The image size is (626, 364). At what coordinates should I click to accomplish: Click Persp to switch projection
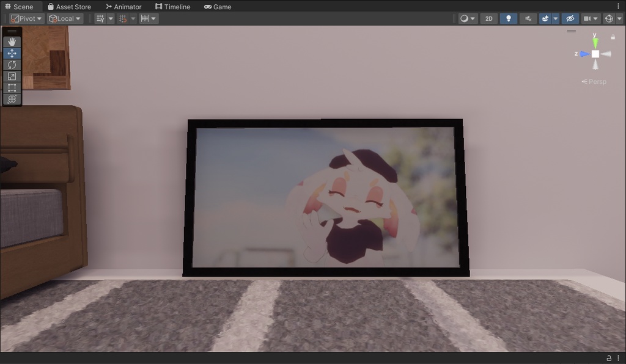click(595, 81)
